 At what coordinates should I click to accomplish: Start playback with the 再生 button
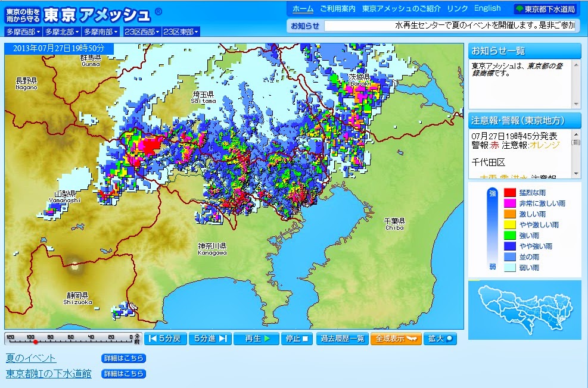[x=257, y=339]
